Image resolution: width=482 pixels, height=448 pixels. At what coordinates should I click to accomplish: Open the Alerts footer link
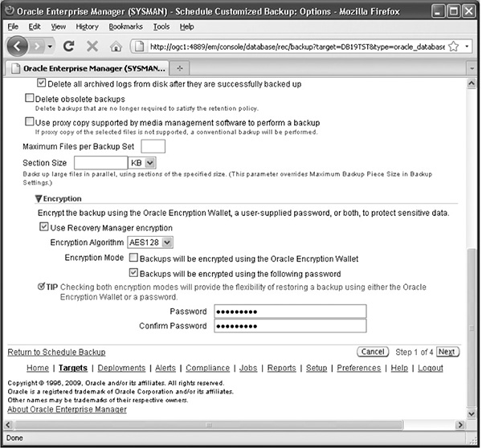(165, 368)
